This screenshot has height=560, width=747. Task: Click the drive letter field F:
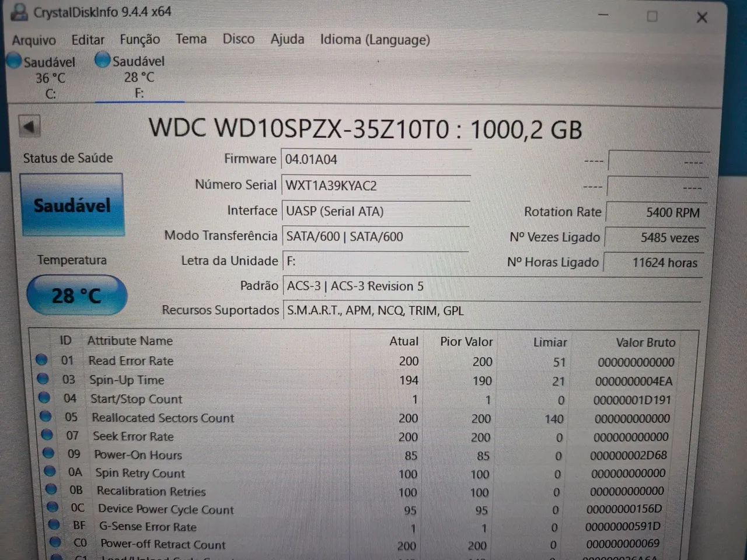coord(376,261)
